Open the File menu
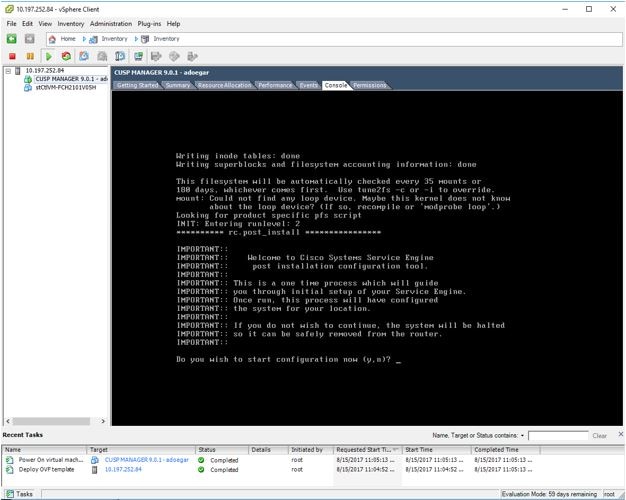Screen dimensions: 626x500 click(x=12, y=24)
